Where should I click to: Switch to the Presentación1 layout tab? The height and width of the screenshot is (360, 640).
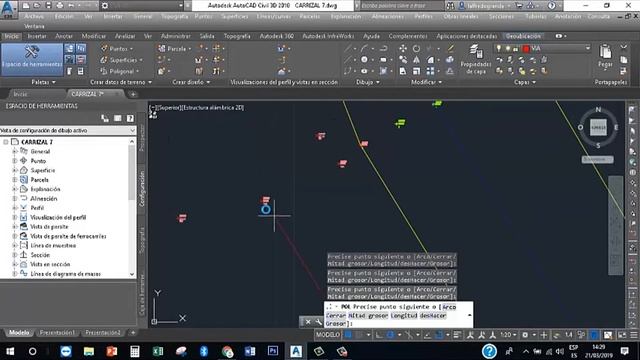click(x=58, y=333)
